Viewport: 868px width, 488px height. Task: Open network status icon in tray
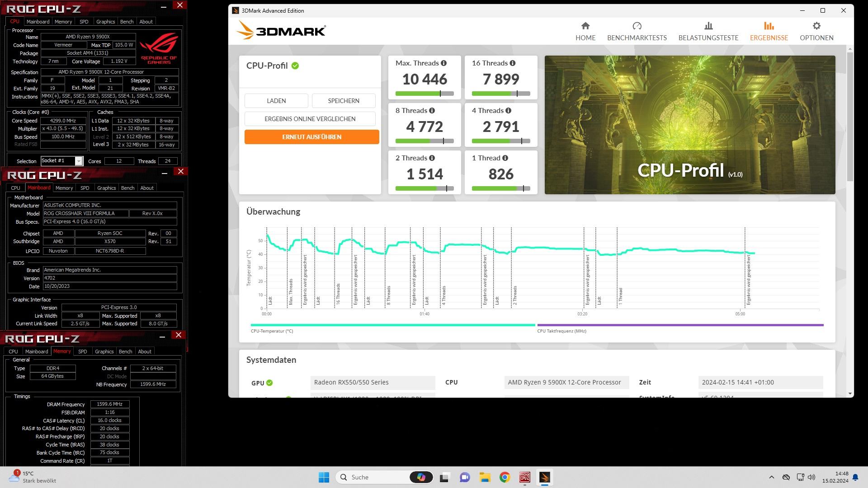800,477
